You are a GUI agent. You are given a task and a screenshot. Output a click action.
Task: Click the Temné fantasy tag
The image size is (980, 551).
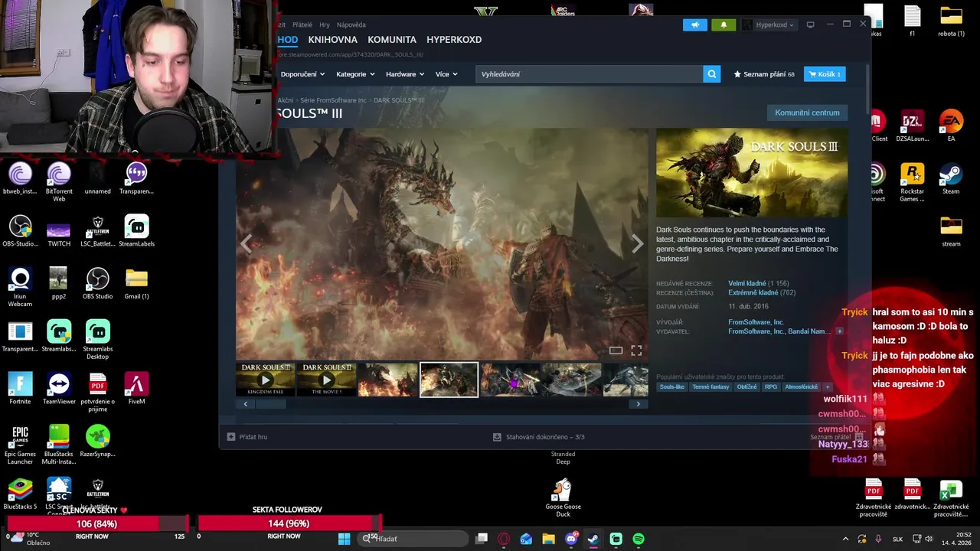710,387
